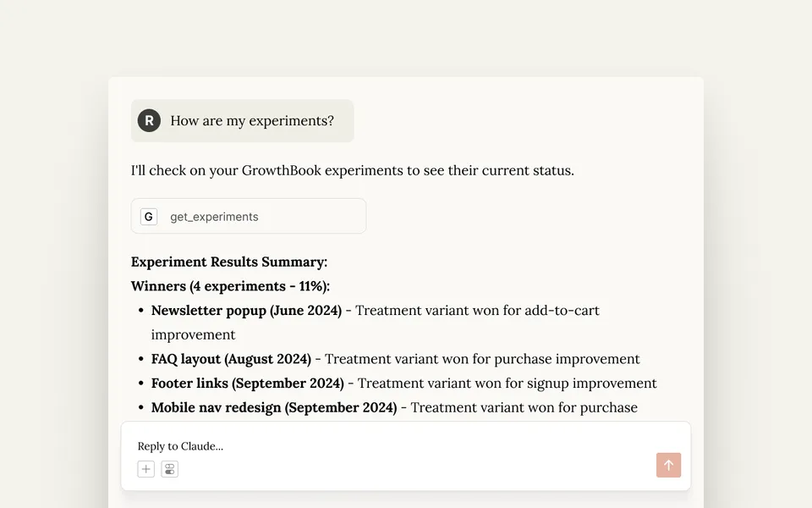Click the tools settings icon beside plus

(x=169, y=468)
